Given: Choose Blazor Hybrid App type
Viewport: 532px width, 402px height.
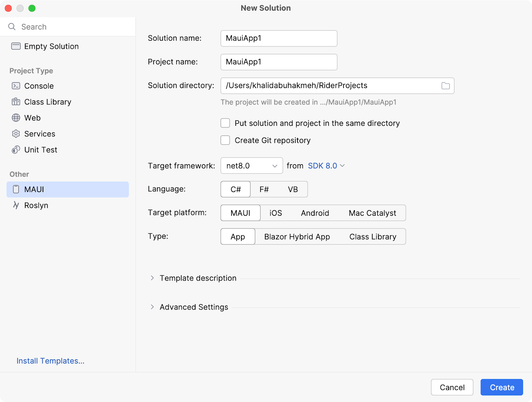Looking at the screenshot, I should click(297, 236).
